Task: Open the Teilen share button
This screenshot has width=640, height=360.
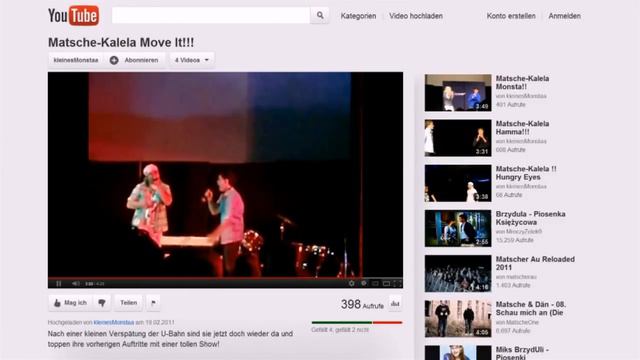Action: coord(129,303)
